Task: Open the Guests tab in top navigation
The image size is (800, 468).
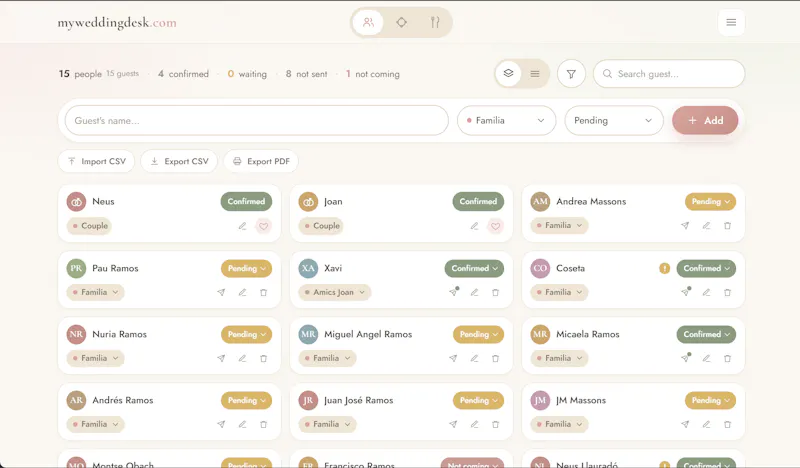Action: [368, 22]
